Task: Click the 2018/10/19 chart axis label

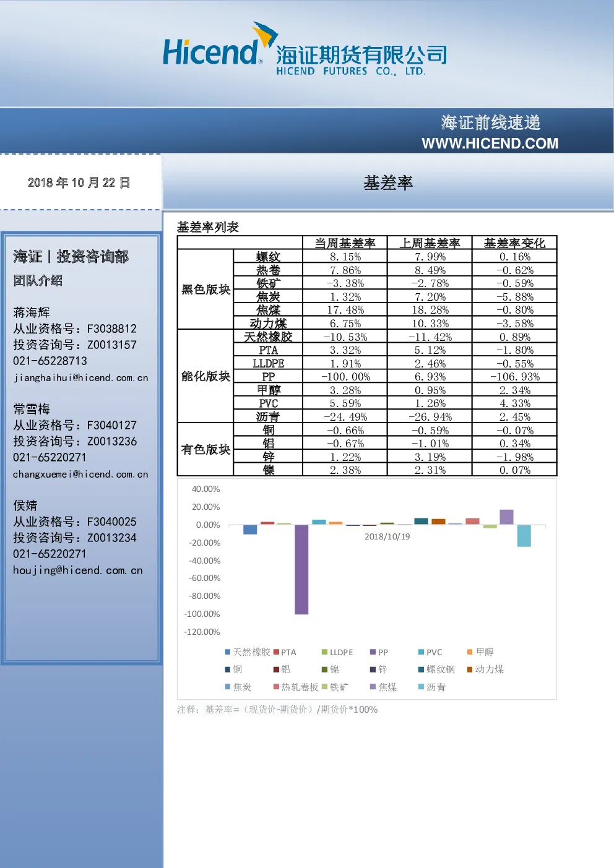Action: pyautogui.click(x=387, y=536)
